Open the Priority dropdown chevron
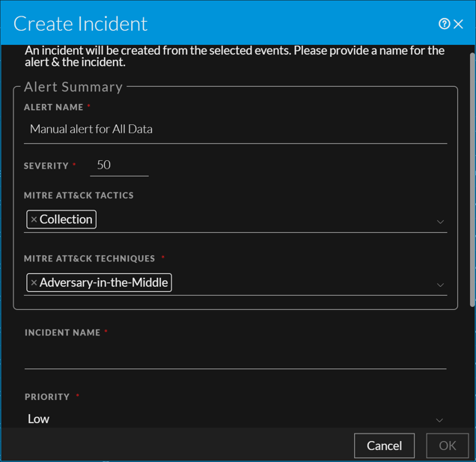 pos(439,420)
